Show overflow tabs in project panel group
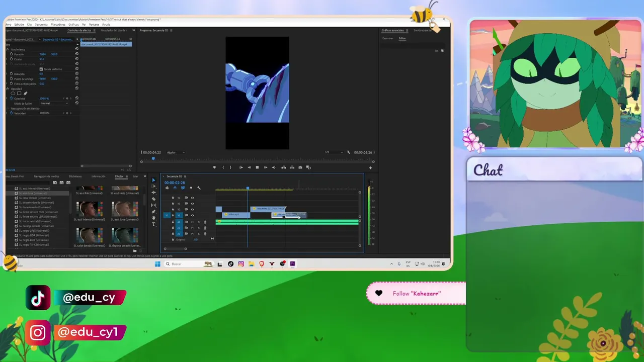The image size is (644, 362). point(145,176)
